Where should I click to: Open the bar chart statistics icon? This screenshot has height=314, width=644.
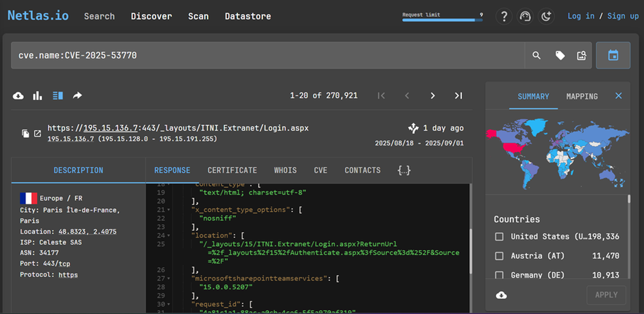point(38,96)
